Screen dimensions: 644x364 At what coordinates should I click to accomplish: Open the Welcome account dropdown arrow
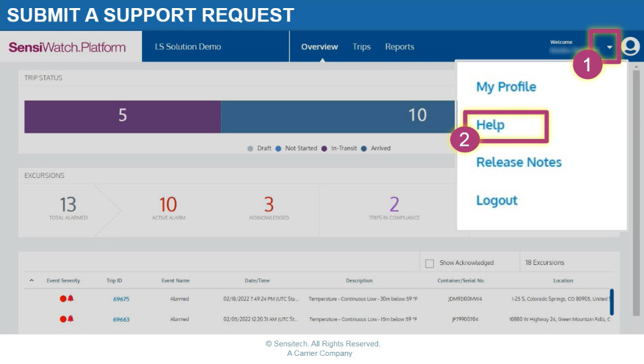(610, 47)
